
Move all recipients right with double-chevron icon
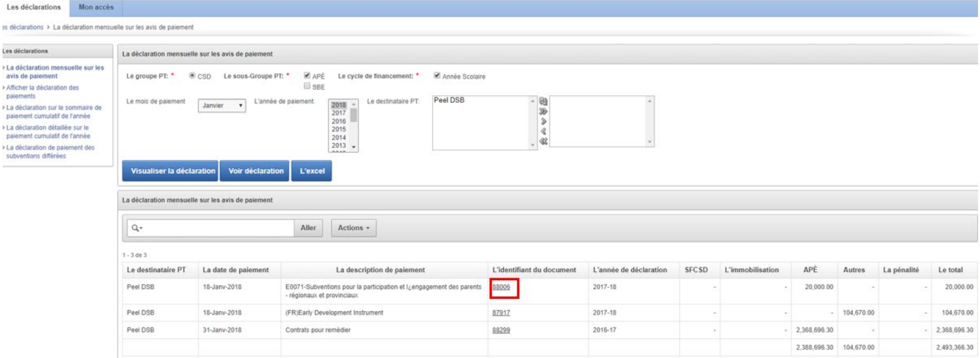point(543,110)
